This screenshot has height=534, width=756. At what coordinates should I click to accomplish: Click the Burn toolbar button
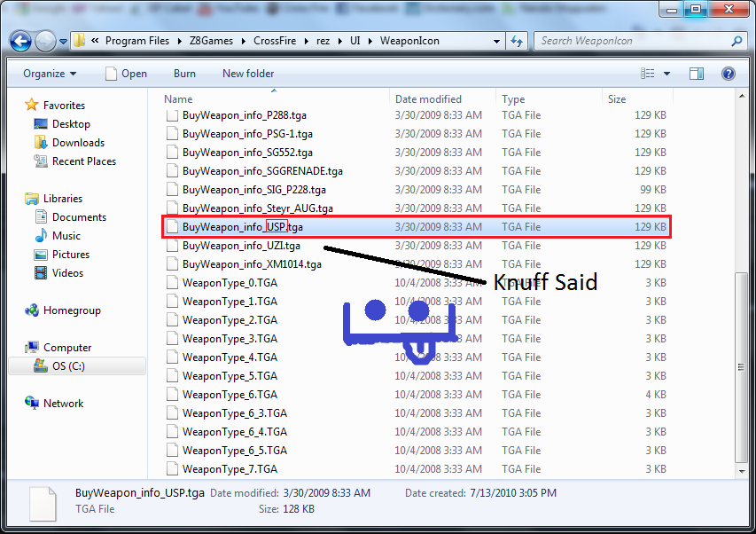(x=184, y=74)
